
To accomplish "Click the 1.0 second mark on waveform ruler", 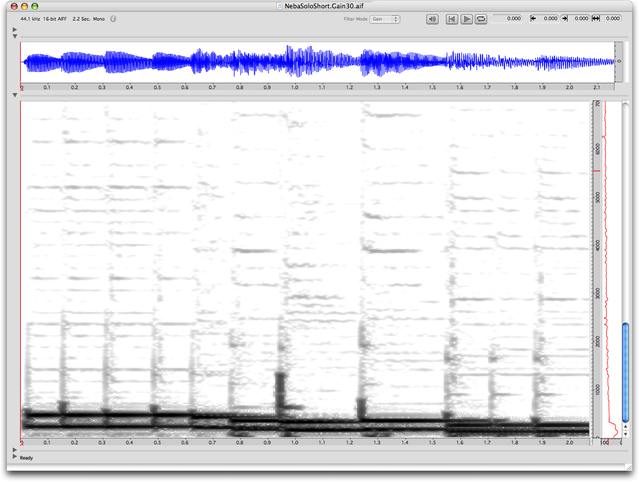I will pos(294,88).
